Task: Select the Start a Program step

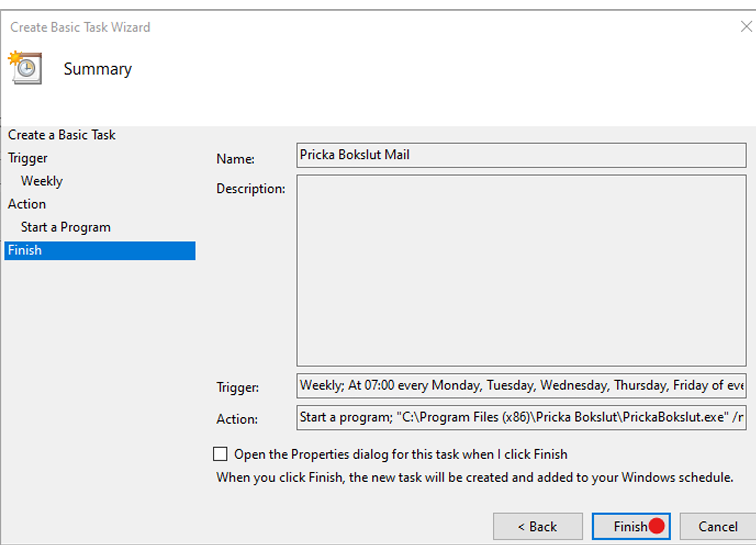Action: tap(66, 227)
